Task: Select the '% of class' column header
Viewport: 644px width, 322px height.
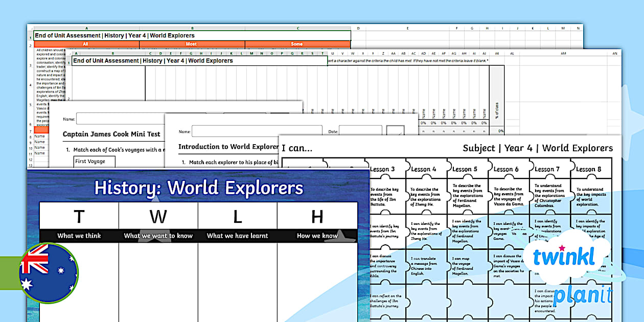Action: (496, 110)
